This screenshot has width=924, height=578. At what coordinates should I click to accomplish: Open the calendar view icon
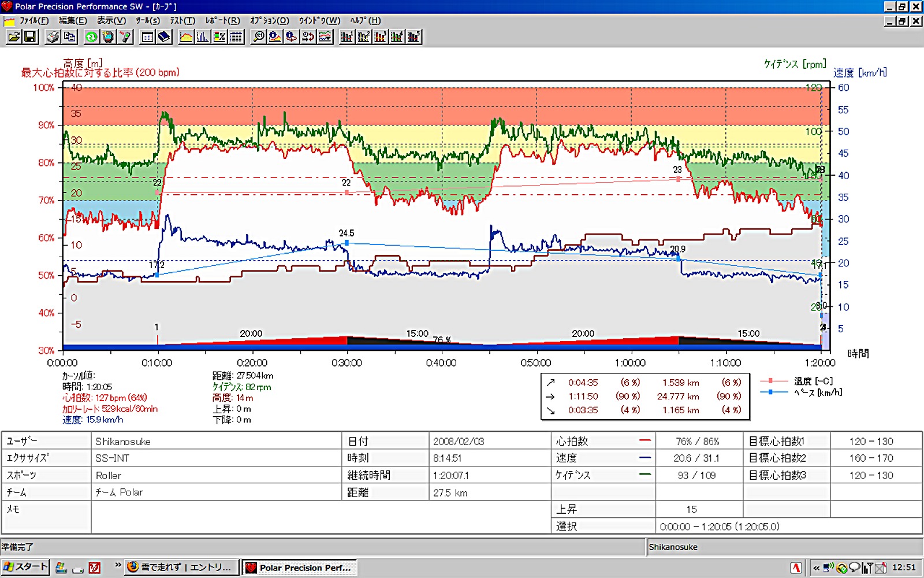(147, 36)
